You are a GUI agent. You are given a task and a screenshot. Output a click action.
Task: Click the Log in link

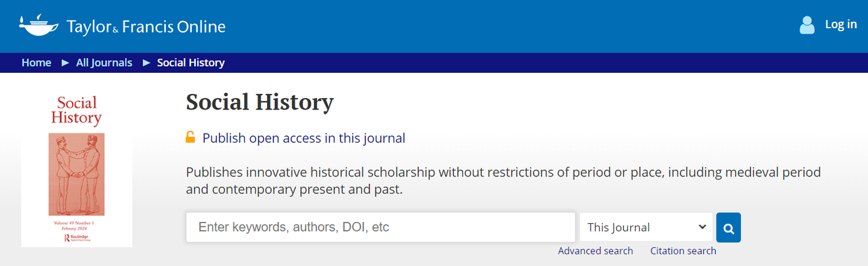840,24
